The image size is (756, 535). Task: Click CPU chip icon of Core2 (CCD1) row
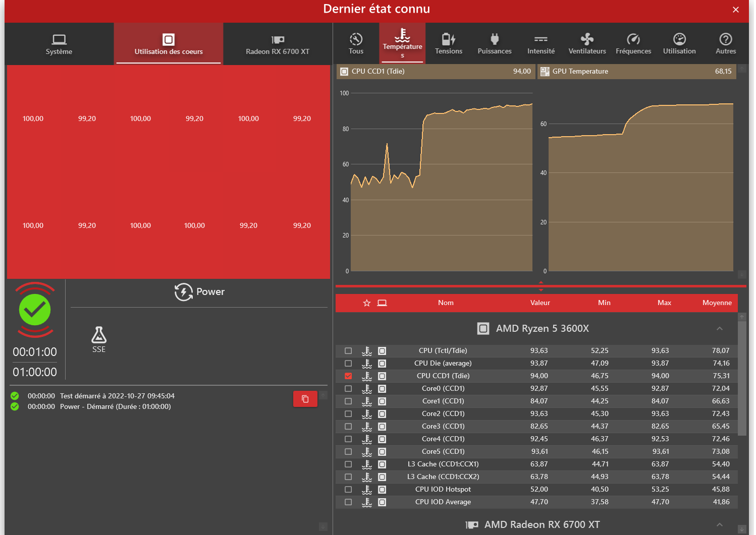382,414
